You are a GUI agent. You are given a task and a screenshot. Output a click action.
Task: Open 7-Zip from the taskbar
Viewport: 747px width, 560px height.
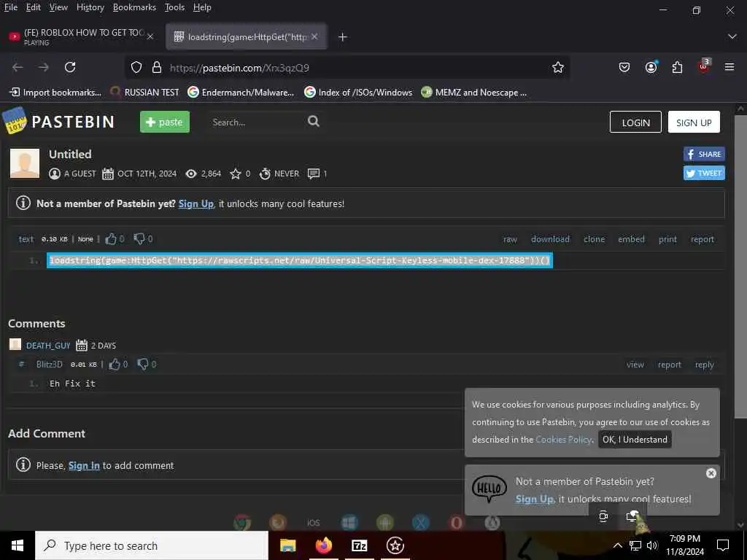359,545
